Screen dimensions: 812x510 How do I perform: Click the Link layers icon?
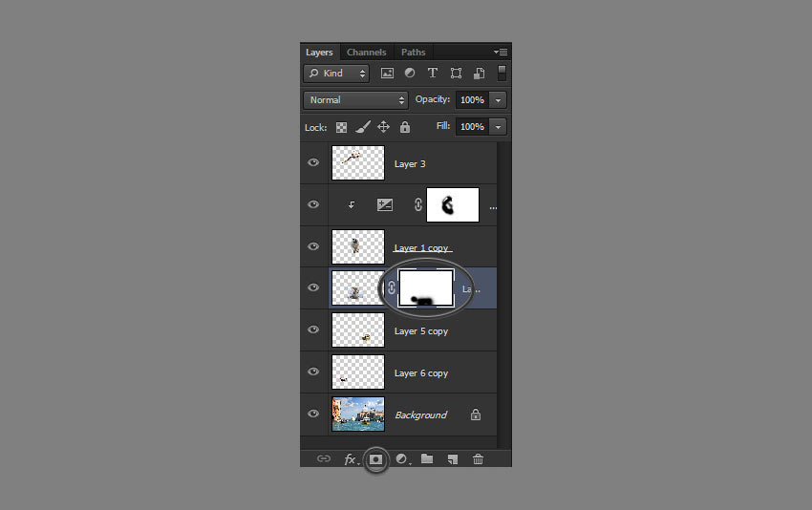[x=324, y=458]
